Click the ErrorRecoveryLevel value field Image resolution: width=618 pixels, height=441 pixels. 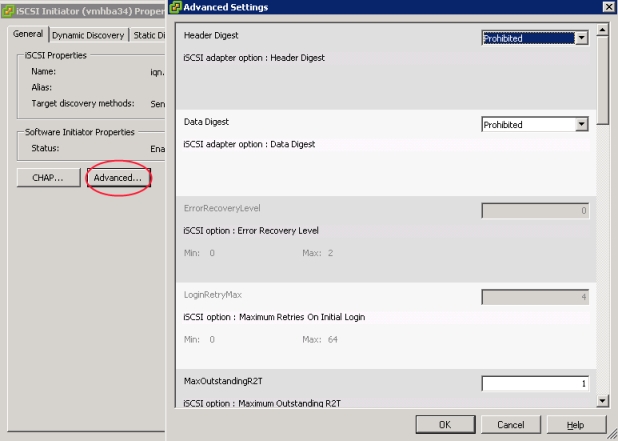tap(534, 211)
